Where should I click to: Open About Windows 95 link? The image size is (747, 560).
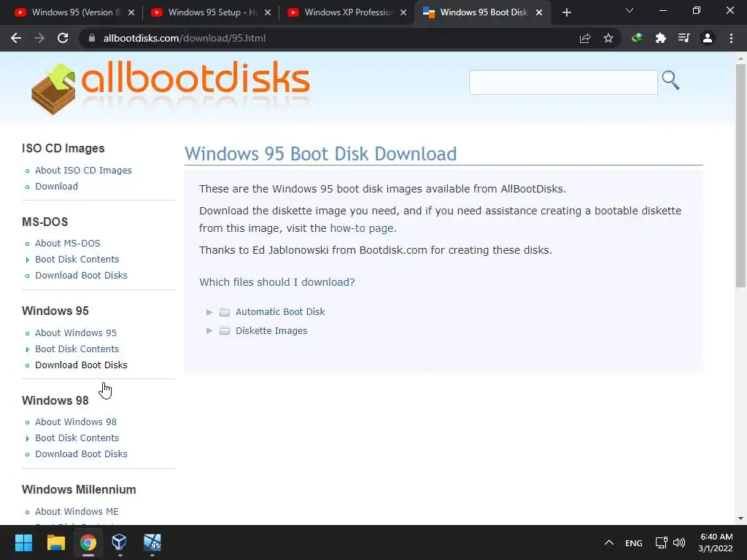[76, 332]
